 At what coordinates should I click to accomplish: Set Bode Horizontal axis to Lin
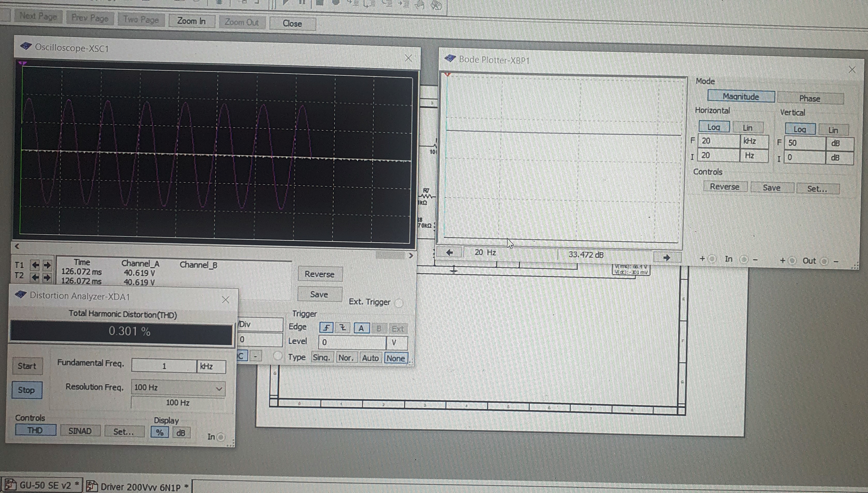pyautogui.click(x=748, y=128)
